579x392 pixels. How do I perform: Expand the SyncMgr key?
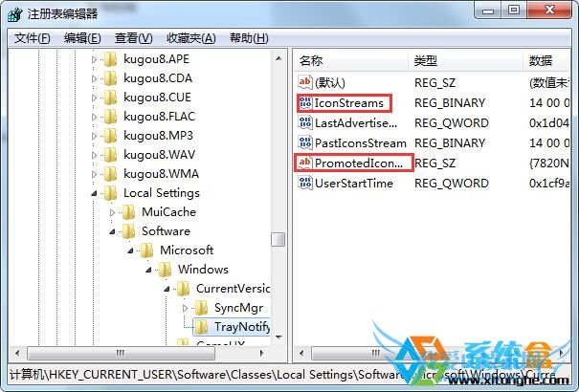coord(185,308)
